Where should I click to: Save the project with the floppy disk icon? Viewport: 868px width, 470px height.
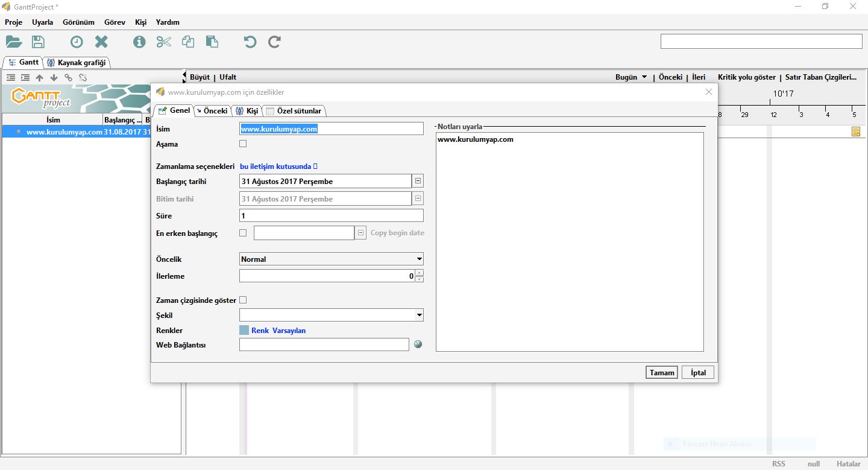38,42
